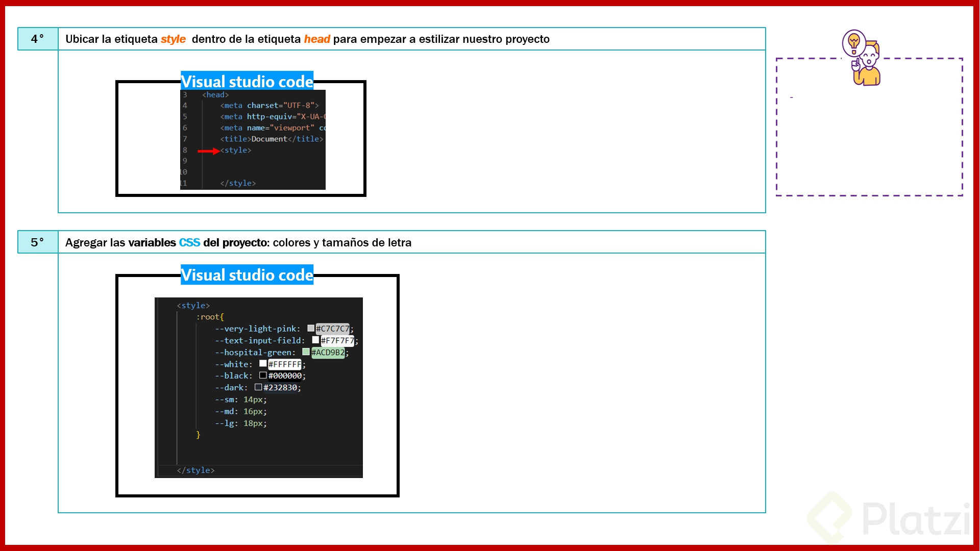
Task: Expand the :root block in the style snippet
Action: [209, 316]
